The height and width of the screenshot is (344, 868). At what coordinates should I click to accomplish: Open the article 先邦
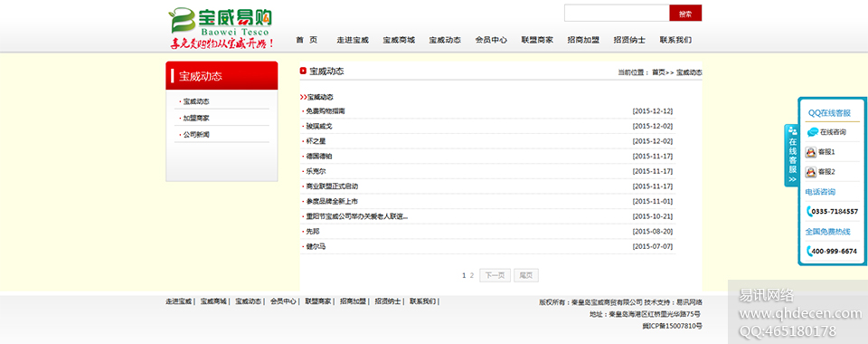point(313,231)
